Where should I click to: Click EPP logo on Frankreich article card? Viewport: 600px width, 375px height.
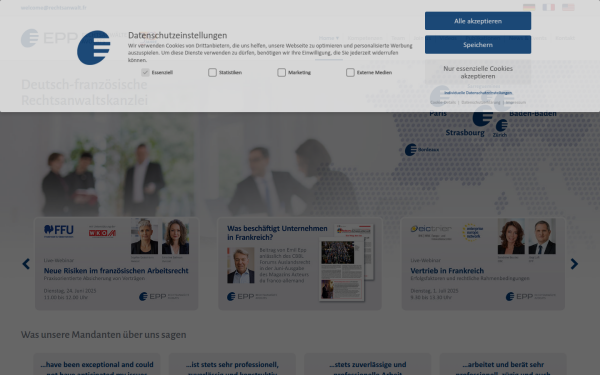click(x=252, y=297)
